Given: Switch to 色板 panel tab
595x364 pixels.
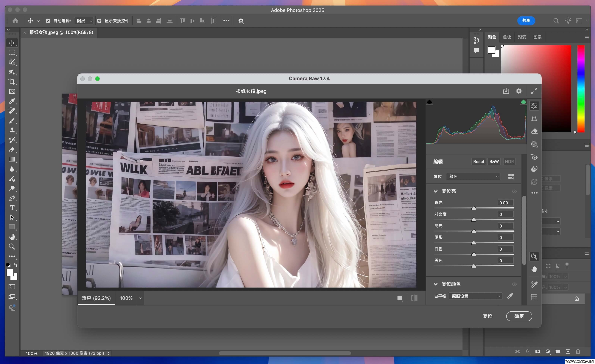Looking at the screenshot, I should [x=507, y=37].
